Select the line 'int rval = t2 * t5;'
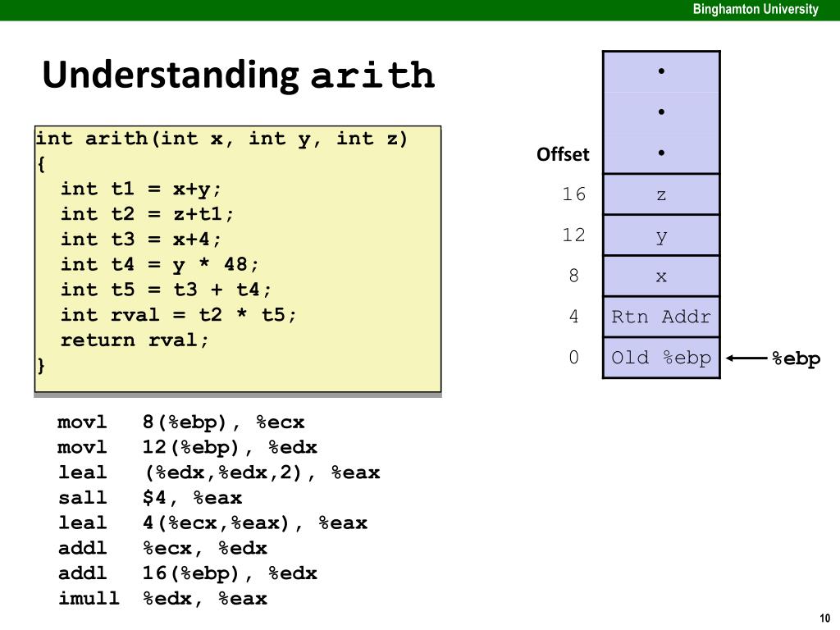Screen dimensions: 840x630 pyautogui.click(x=178, y=315)
